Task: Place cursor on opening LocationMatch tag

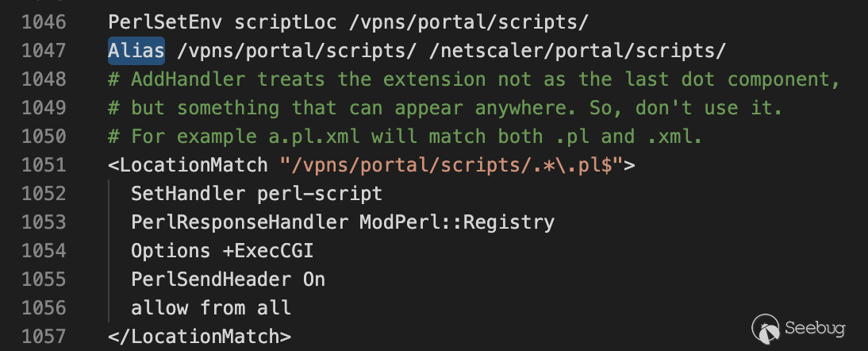Action: pos(187,165)
